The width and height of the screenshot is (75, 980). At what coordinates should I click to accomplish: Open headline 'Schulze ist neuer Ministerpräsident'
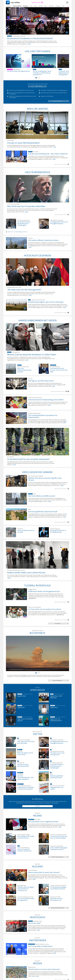23,143
